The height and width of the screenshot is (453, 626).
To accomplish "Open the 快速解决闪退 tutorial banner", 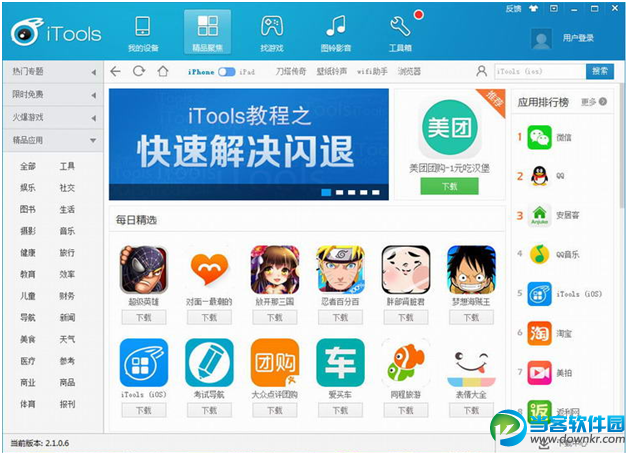I will click(249, 144).
